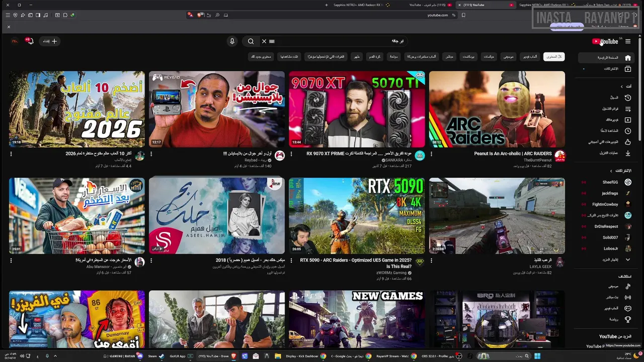Expand the الاشتراكات sidebar heading chevron

coord(611,171)
